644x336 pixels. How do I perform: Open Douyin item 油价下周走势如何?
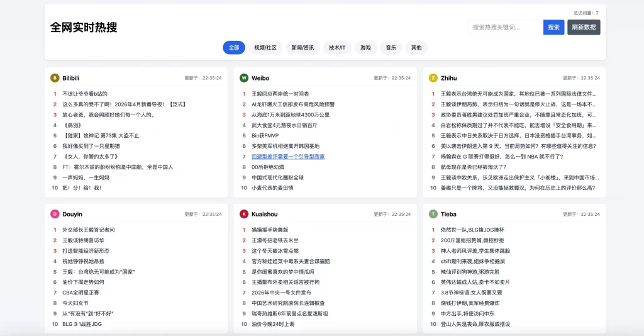[84, 282]
